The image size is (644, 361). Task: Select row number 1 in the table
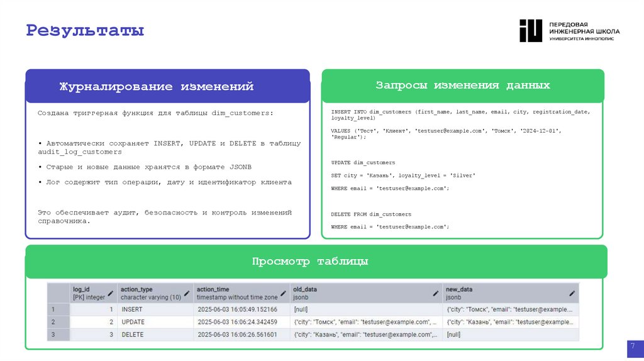(x=58, y=309)
